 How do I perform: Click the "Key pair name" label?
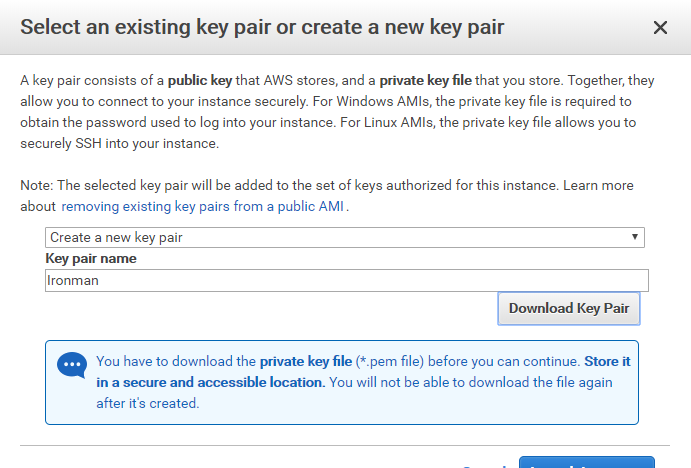(91, 259)
